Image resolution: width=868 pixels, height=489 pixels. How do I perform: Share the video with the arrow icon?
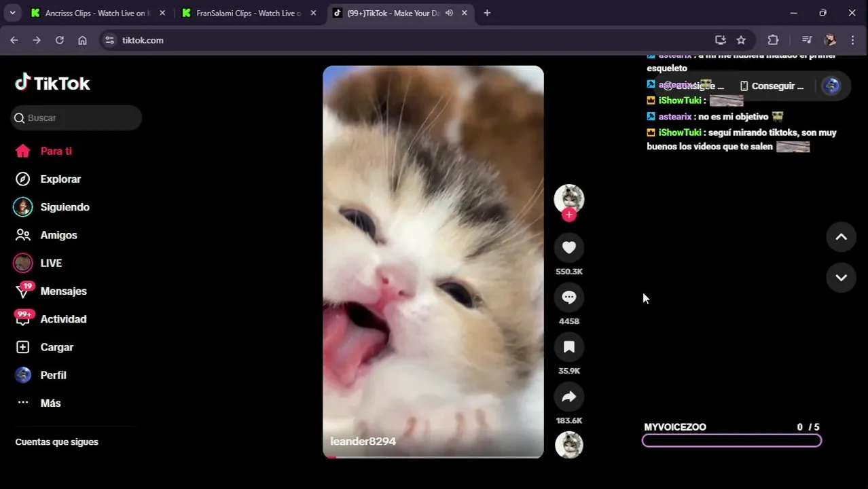click(569, 397)
